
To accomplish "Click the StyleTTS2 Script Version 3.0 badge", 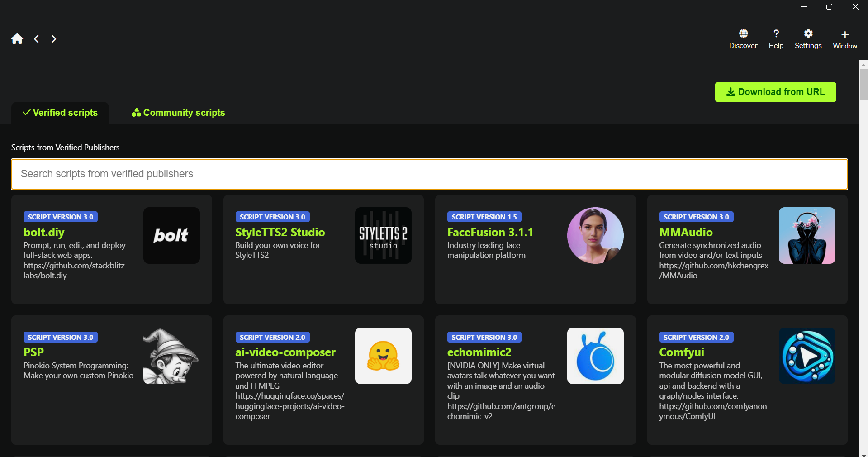I will [x=272, y=217].
